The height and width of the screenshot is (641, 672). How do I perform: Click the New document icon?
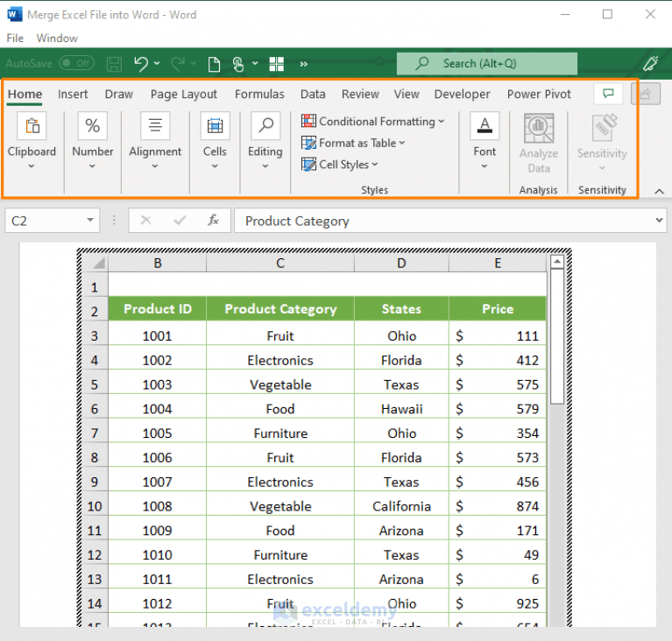tap(214, 64)
